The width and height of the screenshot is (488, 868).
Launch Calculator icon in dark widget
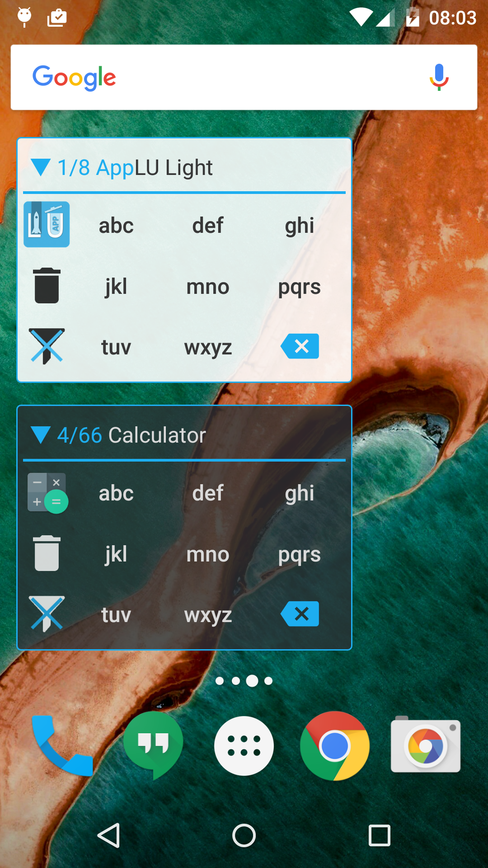(x=47, y=493)
